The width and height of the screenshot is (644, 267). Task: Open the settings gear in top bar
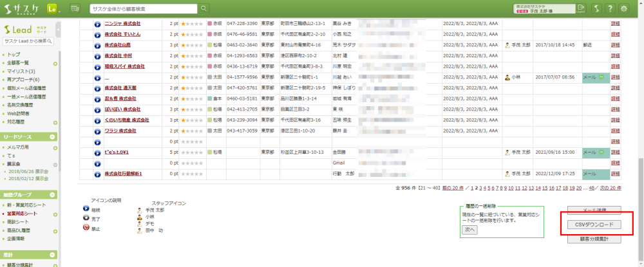coord(623,8)
